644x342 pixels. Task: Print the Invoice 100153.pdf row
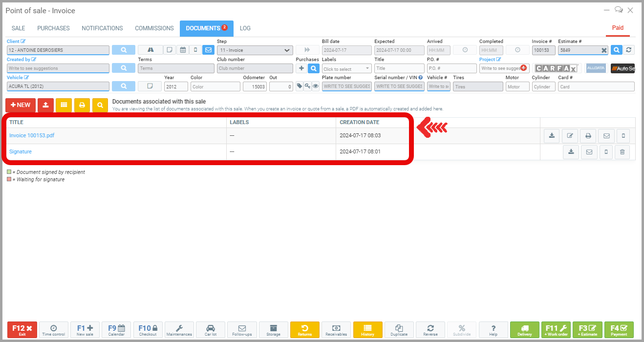pyautogui.click(x=588, y=136)
